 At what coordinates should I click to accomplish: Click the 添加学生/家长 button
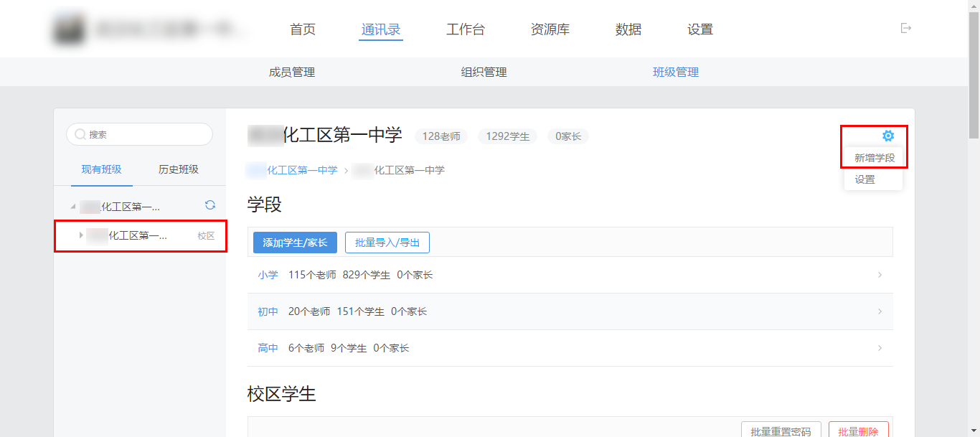pyautogui.click(x=295, y=243)
